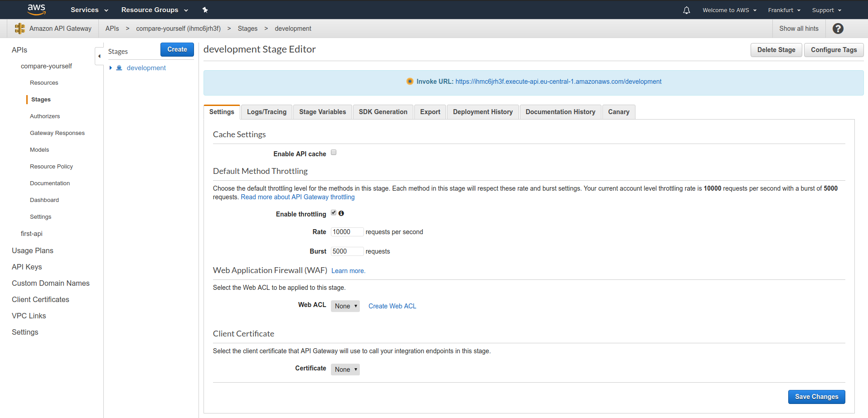Open Authorizers in the sidebar
Viewport: 868px width, 418px height.
45,116
